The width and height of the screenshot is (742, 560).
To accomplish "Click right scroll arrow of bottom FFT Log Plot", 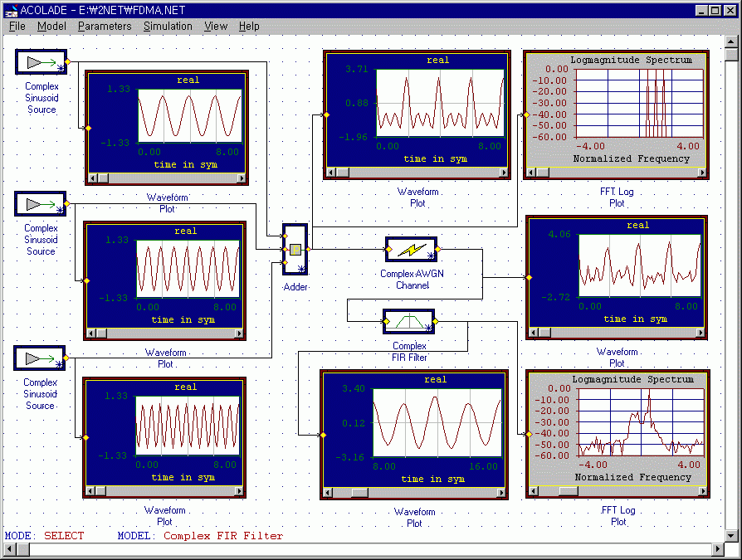I will (x=703, y=491).
